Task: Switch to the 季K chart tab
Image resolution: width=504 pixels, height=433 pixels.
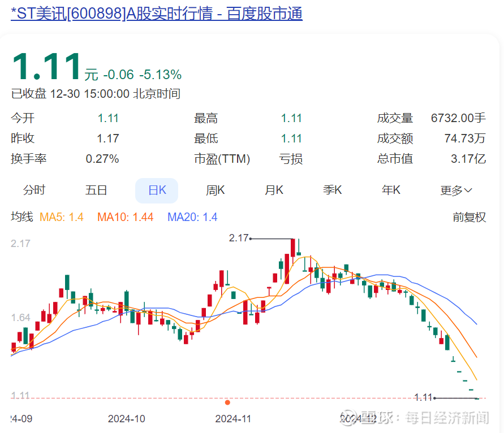Action: [333, 190]
